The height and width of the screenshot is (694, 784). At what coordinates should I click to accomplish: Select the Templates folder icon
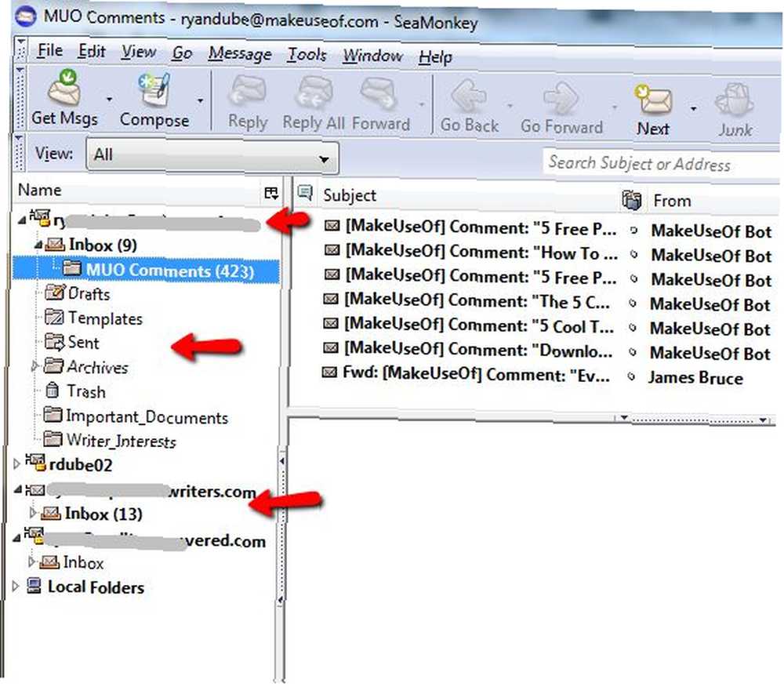(54, 316)
